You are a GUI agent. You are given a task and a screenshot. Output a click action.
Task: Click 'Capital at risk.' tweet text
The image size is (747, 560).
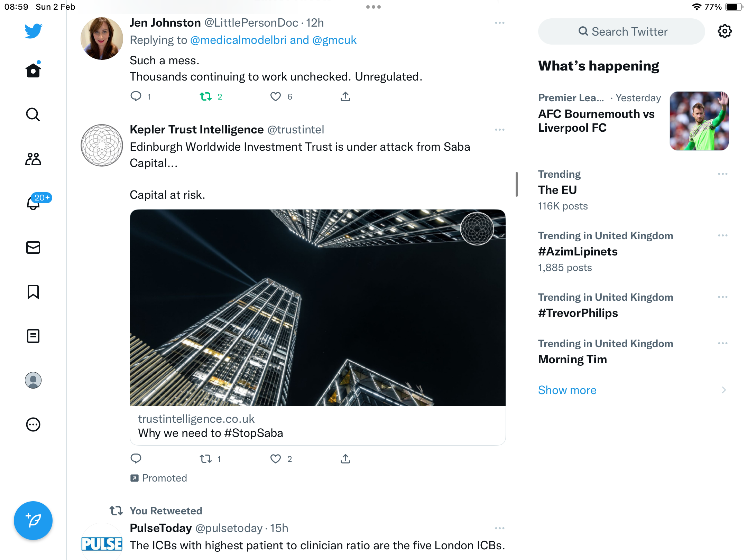click(167, 195)
